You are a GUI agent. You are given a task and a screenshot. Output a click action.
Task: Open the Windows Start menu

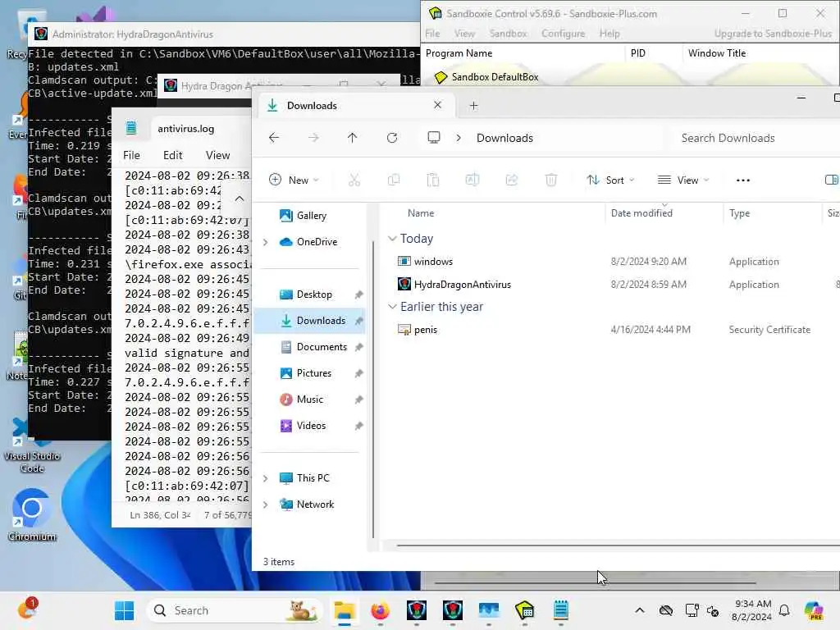125,610
